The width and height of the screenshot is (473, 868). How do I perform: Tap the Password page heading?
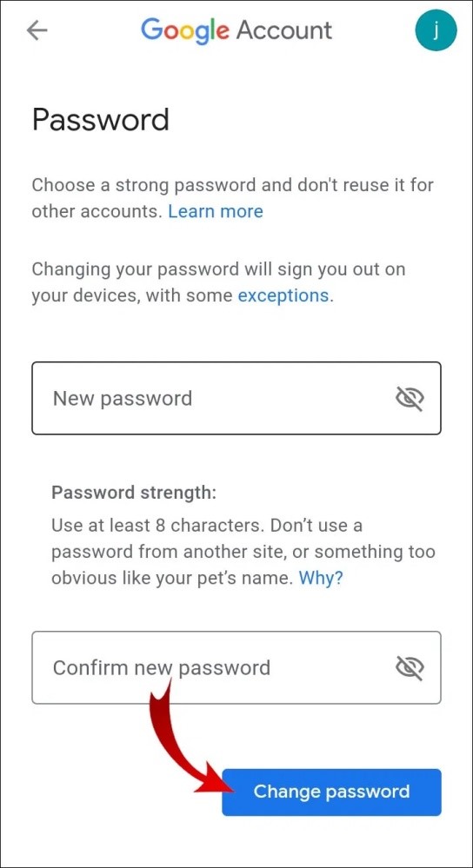100,120
